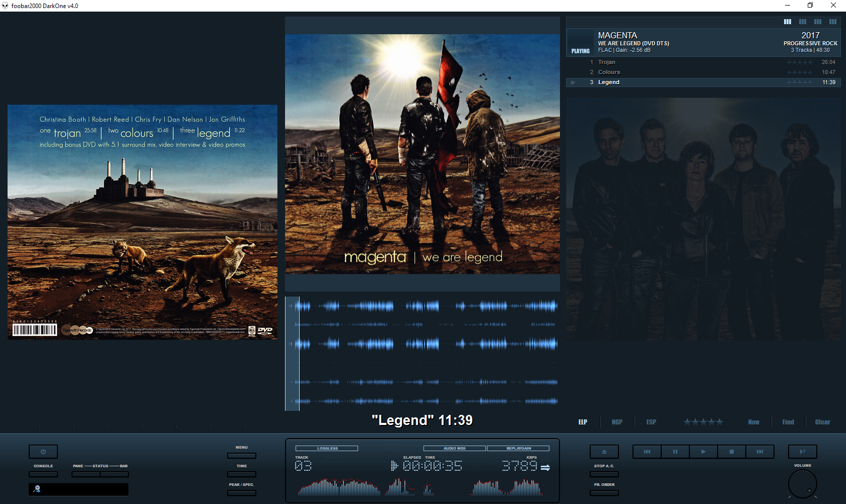Screen dimensions: 846x504
Task: Adjust the Volume knob
Action: pos(803,484)
